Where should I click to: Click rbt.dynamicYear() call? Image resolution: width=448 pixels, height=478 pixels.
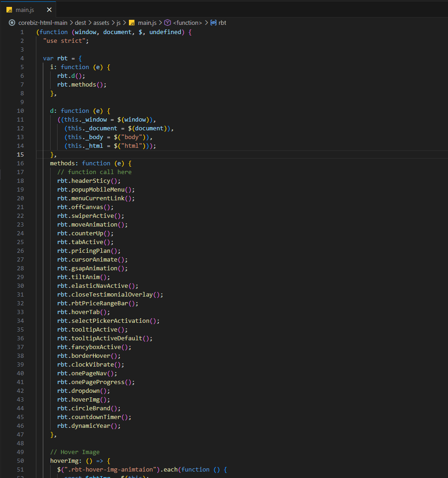(89, 426)
